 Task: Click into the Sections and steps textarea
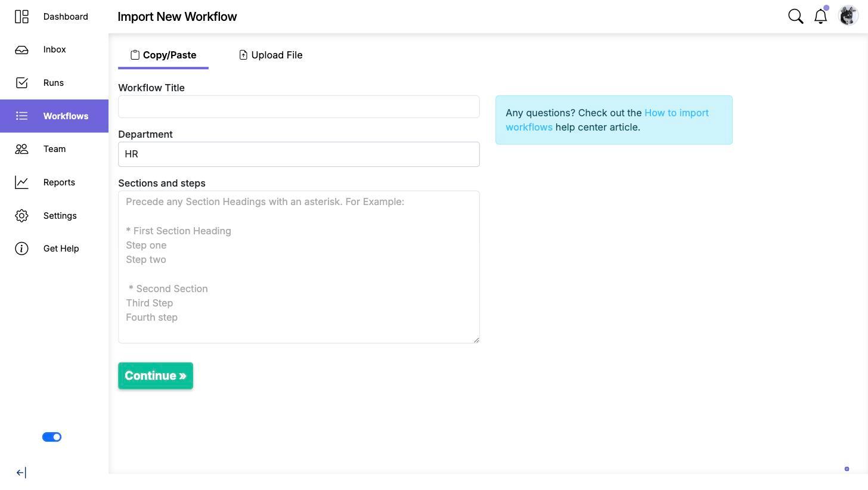tap(299, 267)
